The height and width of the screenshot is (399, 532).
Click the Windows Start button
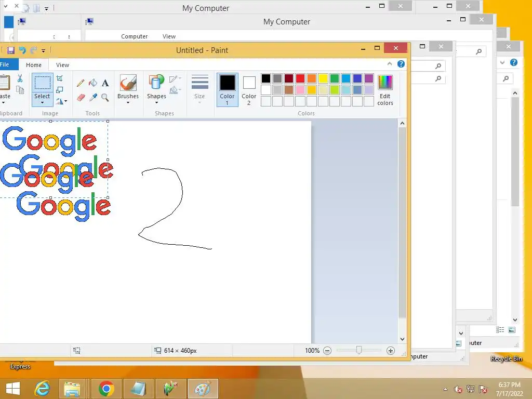[x=13, y=389]
